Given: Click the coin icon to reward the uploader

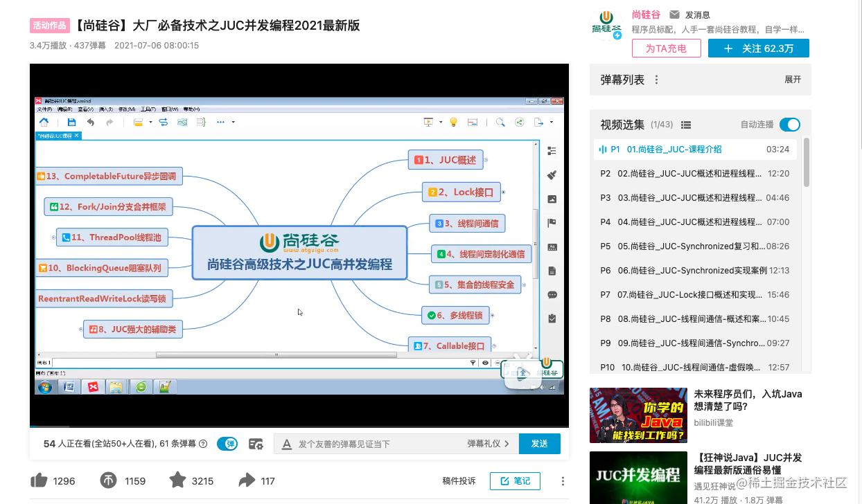Looking at the screenshot, I should coord(108,480).
